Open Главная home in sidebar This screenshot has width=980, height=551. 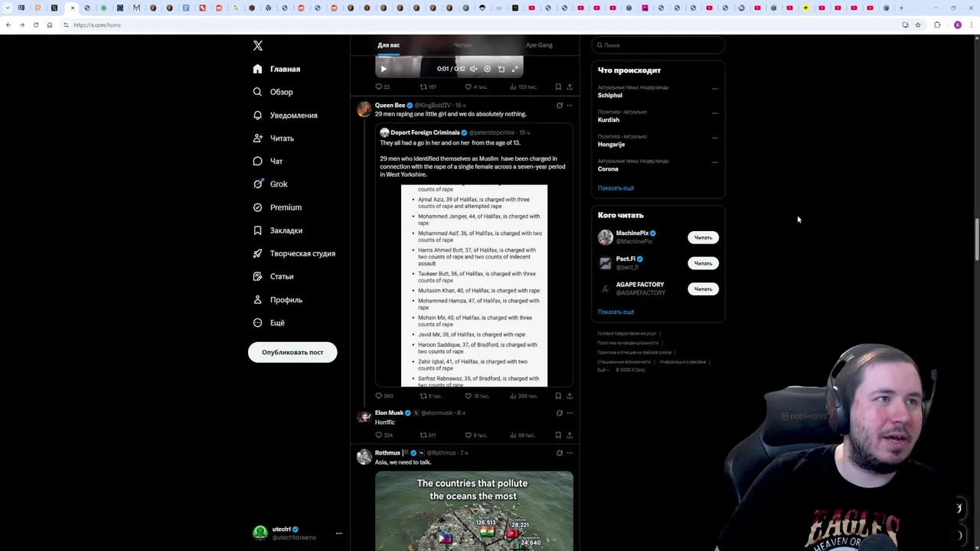(277, 69)
